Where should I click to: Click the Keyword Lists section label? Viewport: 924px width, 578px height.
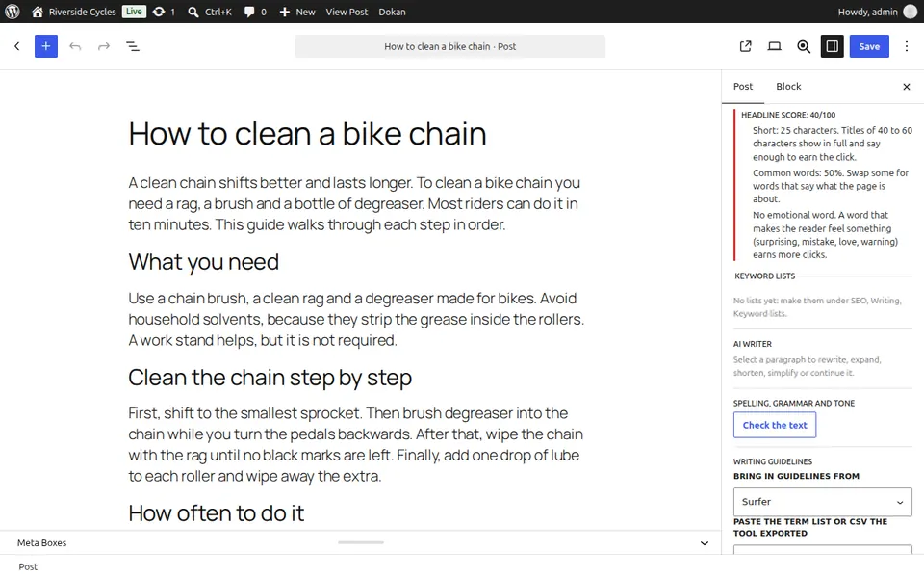[765, 276]
